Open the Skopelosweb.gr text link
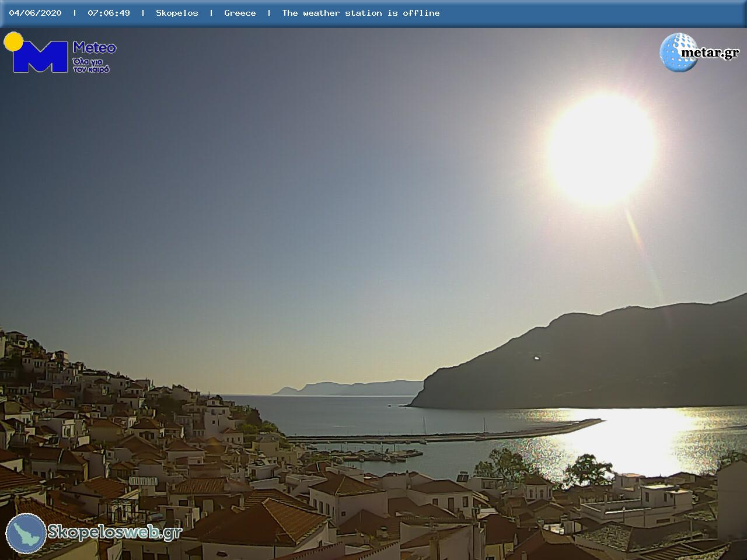 pyautogui.click(x=114, y=533)
